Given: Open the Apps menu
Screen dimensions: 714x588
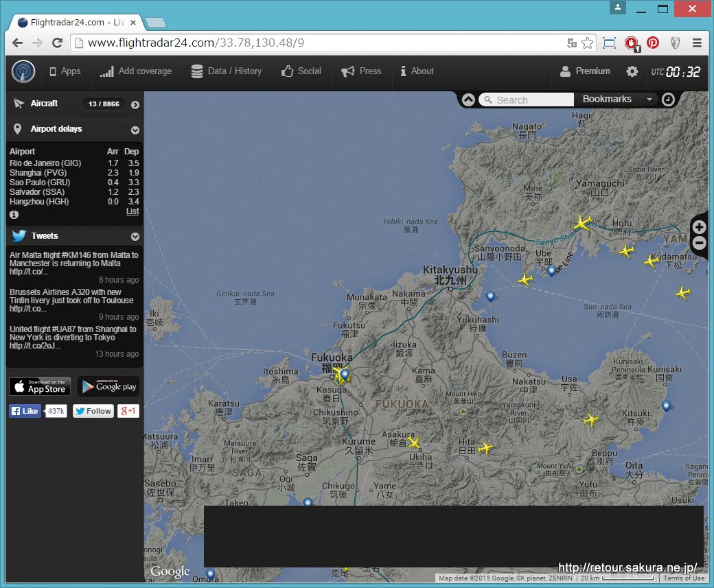Looking at the screenshot, I should point(65,71).
